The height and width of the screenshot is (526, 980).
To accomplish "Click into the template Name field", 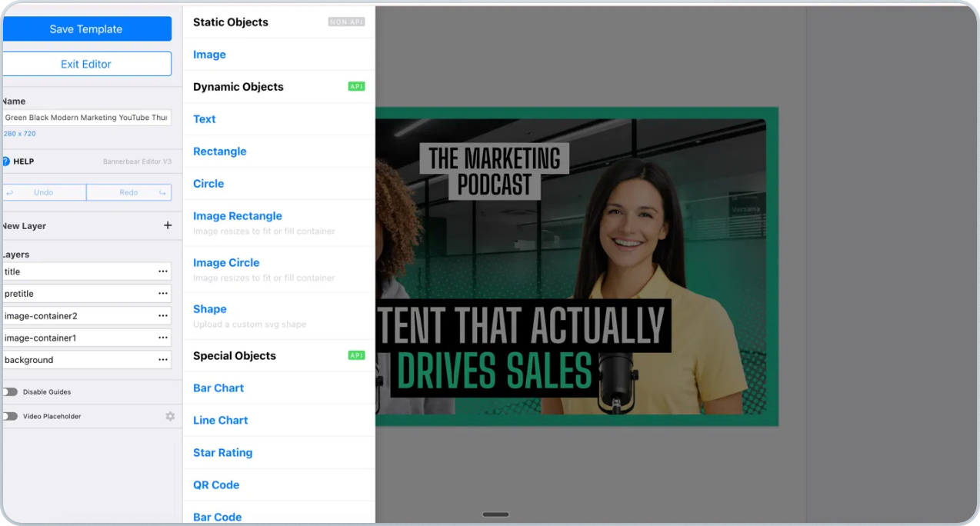I will 86,118.
